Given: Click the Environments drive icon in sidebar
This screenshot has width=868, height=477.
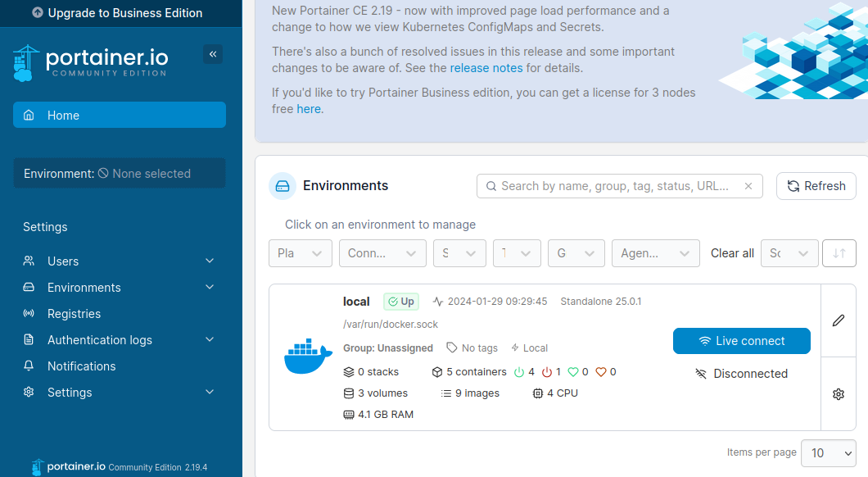Looking at the screenshot, I should (29, 287).
